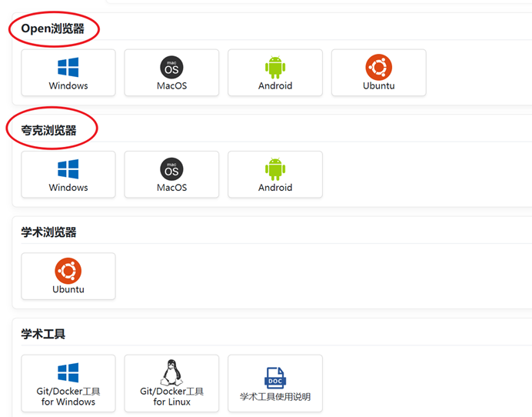The image size is (532, 417).
Task: Click the MacOS icon under Open浏览器
Action: point(171,67)
